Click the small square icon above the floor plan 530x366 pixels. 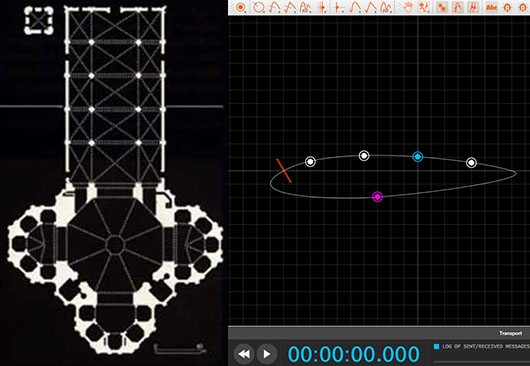click(39, 20)
